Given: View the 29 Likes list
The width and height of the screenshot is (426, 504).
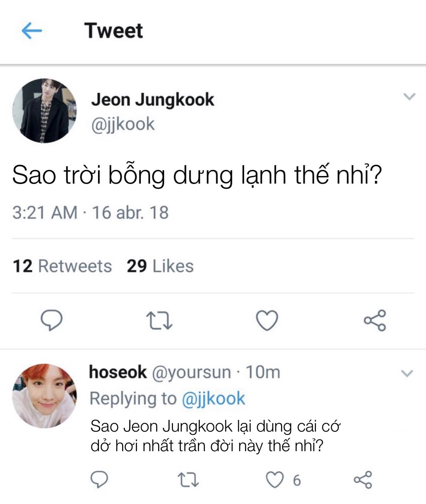Looking at the screenshot, I should click(x=160, y=266).
